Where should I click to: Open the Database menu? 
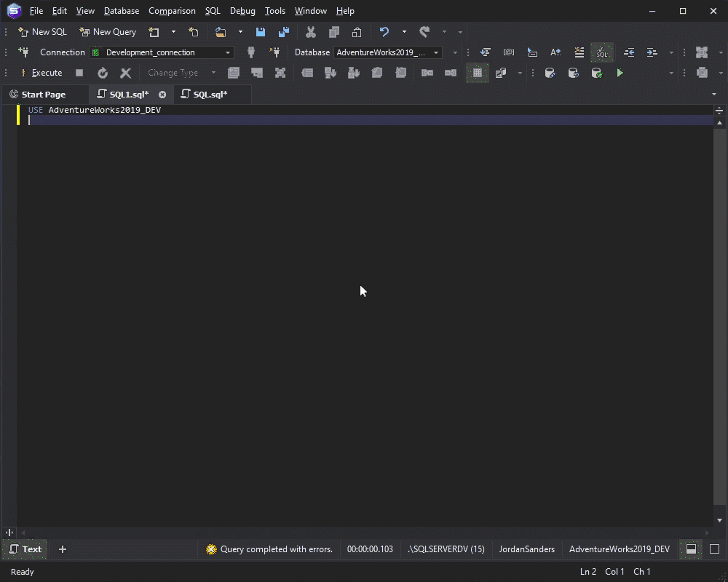pos(121,11)
